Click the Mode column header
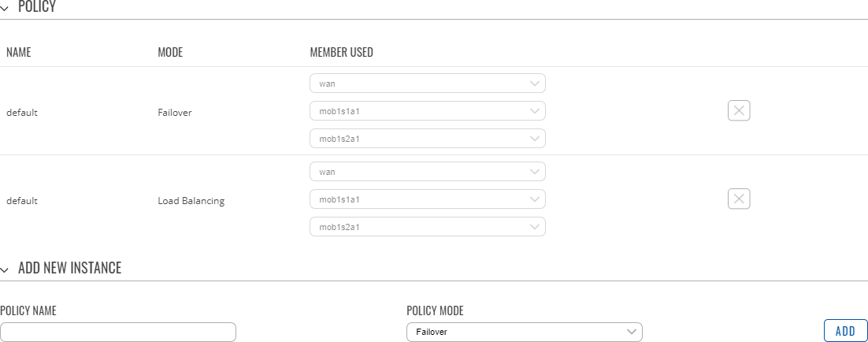The height and width of the screenshot is (342, 868). tap(170, 53)
